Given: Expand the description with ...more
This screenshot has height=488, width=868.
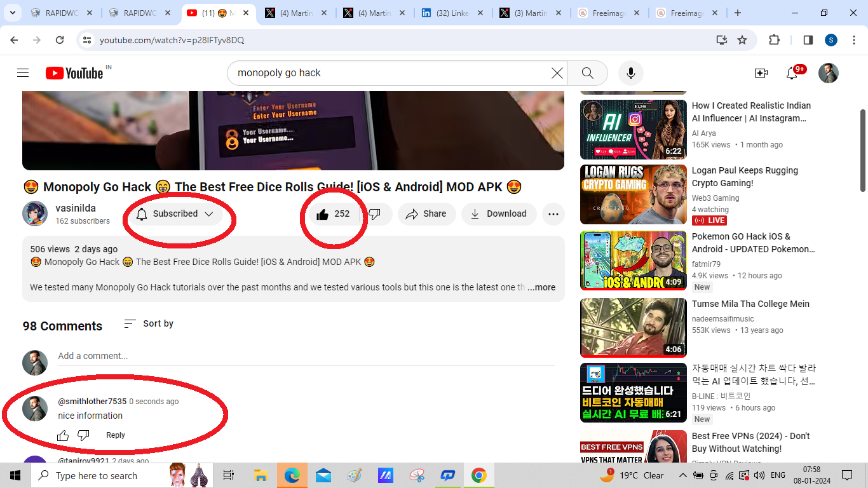Looking at the screenshot, I should pyautogui.click(x=541, y=287).
